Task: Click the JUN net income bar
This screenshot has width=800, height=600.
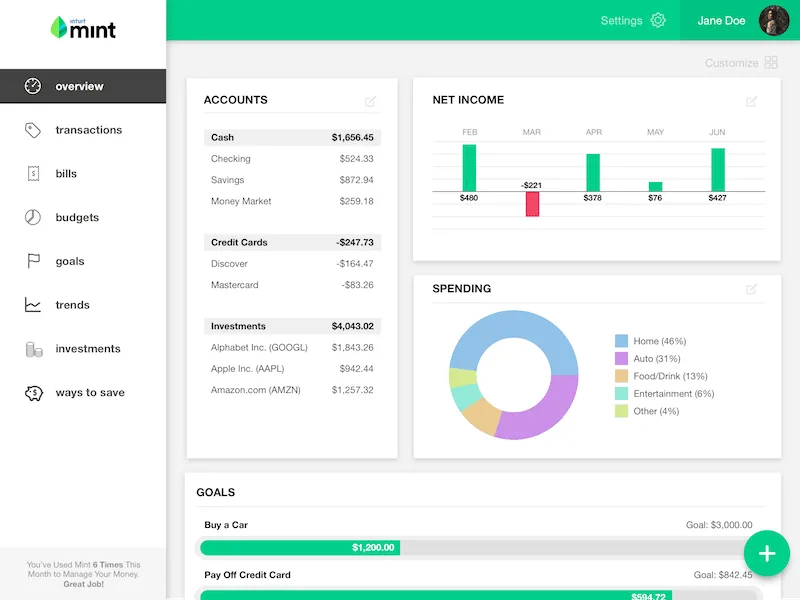Action: click(718, 169)
